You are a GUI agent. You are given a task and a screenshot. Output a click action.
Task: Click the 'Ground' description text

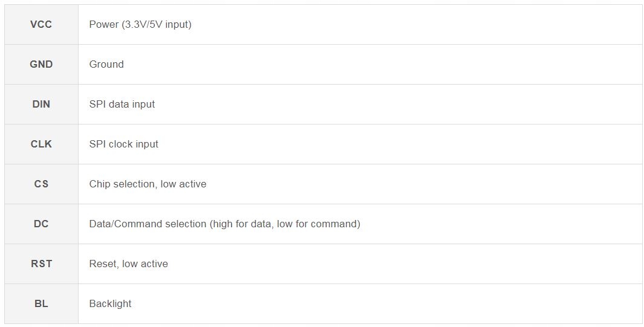pyautogui.click(x=106, y=65)
